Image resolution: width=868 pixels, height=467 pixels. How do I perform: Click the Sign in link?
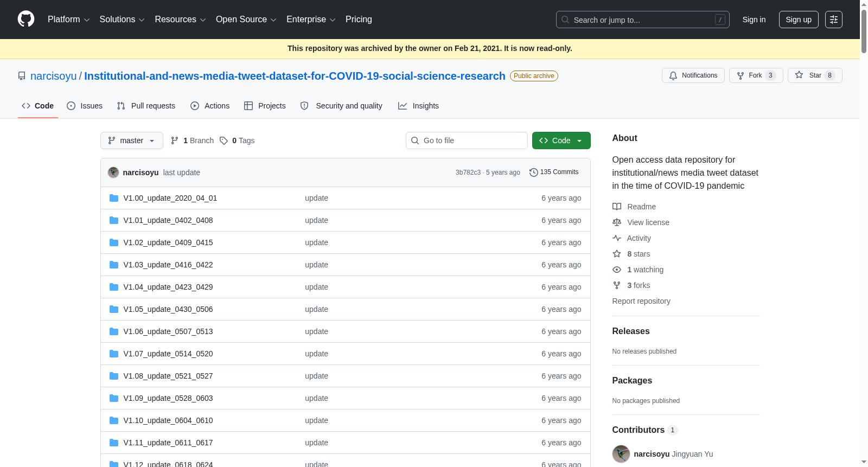point(754,20)
